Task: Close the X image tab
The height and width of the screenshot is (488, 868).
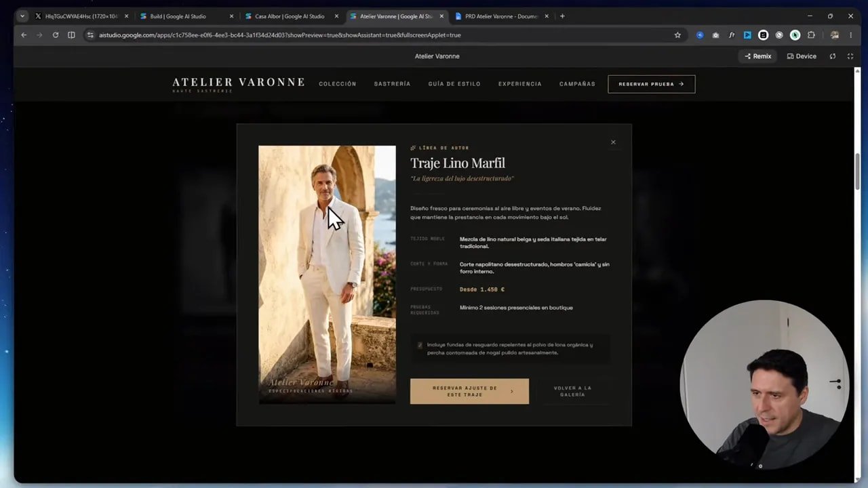Action: (126, 16)
